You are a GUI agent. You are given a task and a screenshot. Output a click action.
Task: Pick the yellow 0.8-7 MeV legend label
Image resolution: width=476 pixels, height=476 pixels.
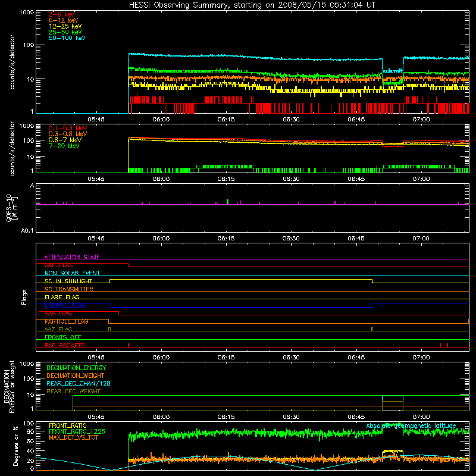(x=65, y=140)
